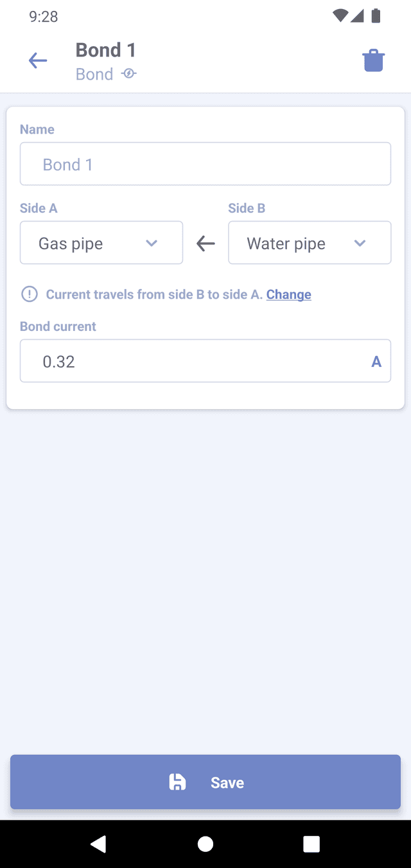Expand Side A chevron arrow
Screen dimensions: 411x868
[x=152, y=243]
